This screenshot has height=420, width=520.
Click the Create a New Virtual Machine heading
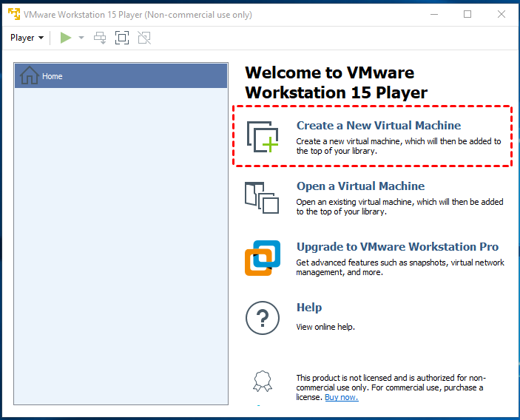click(378, 126)
